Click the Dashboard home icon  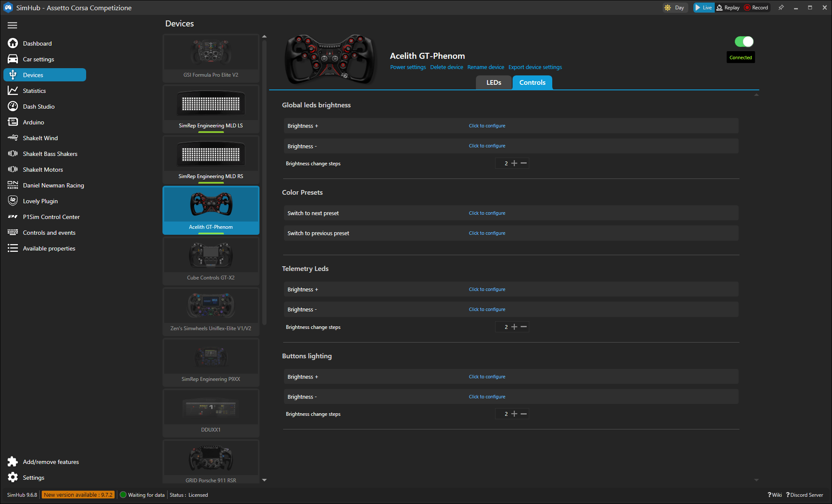13,43
